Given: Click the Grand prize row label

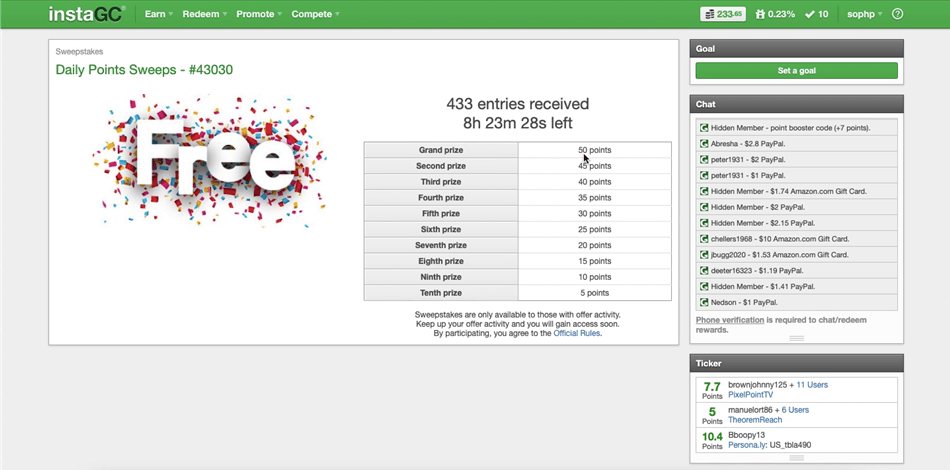Looking at the screenshot, I should tap(440, 150).
